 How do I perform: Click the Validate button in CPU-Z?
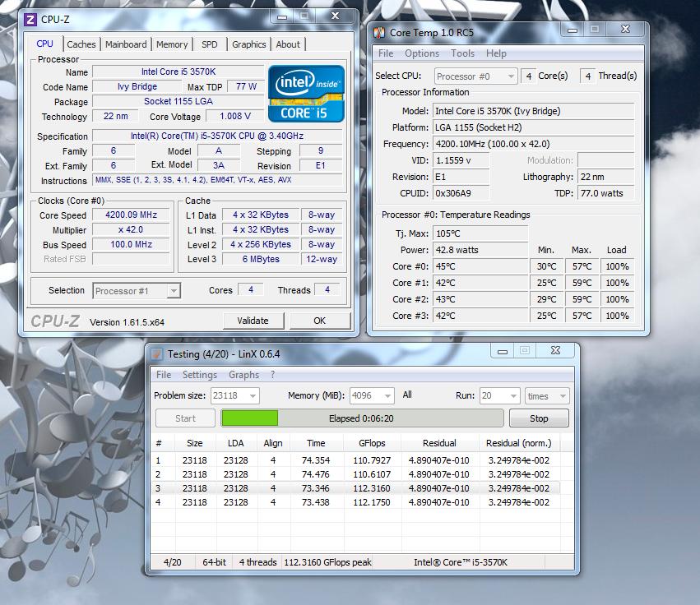(x=253, y=321)
